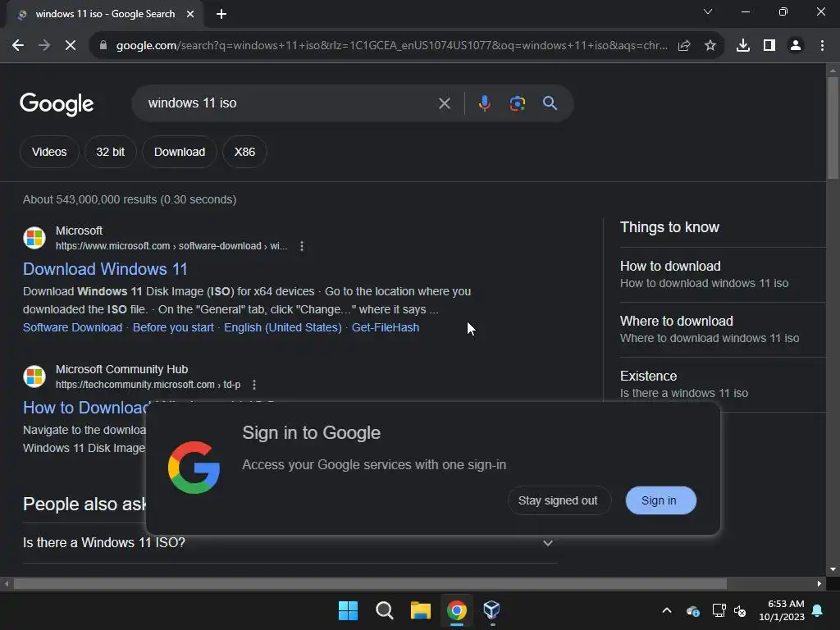Open the Chrome downloads icon
The image size is (840, 630).
pyautogui.click(x=743, y=46)
